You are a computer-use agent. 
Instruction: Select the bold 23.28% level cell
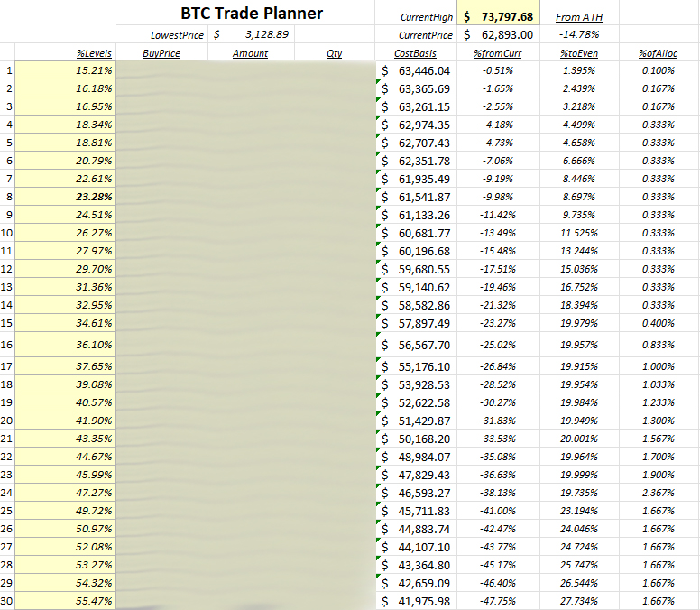click(66, 197)
